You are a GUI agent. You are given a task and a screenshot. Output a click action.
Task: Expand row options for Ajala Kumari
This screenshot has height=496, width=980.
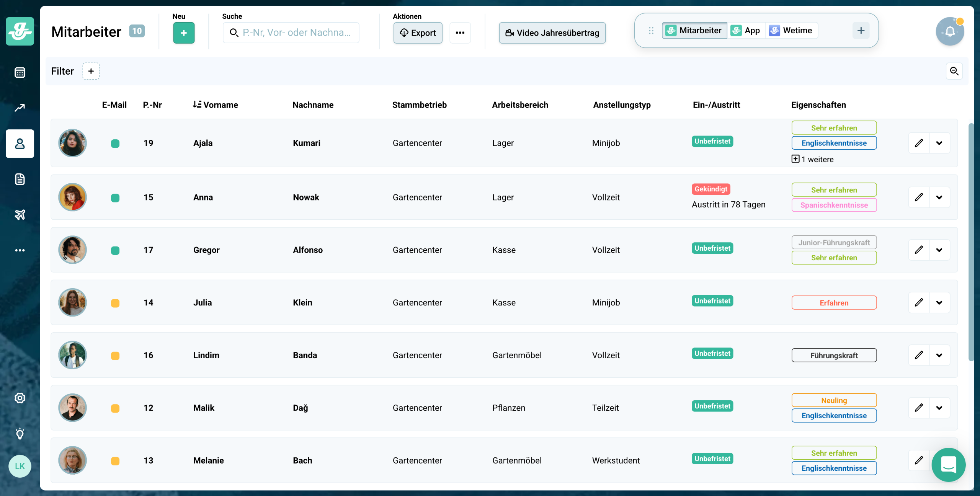[939, 143]
